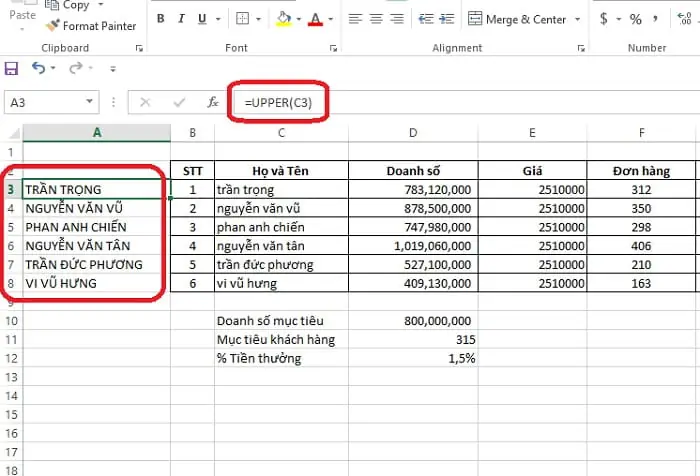Toggle Underline formatting

[x=202, y=19]
